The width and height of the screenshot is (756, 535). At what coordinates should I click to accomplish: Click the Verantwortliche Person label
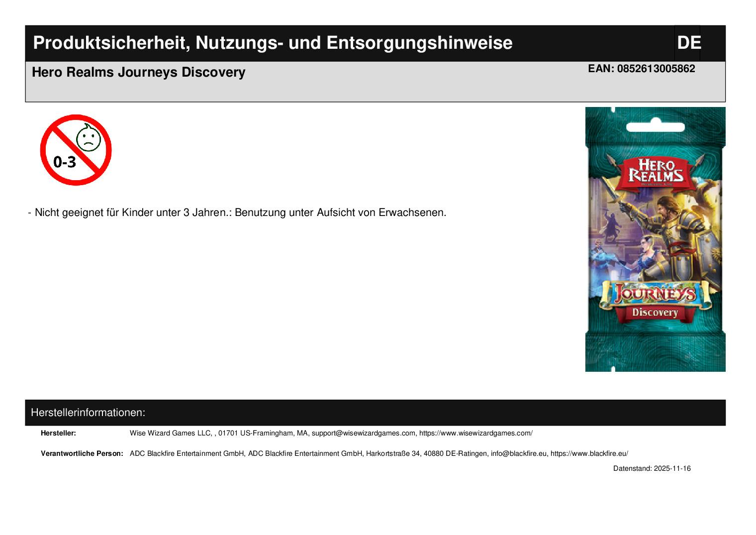[x=82, y=454]
